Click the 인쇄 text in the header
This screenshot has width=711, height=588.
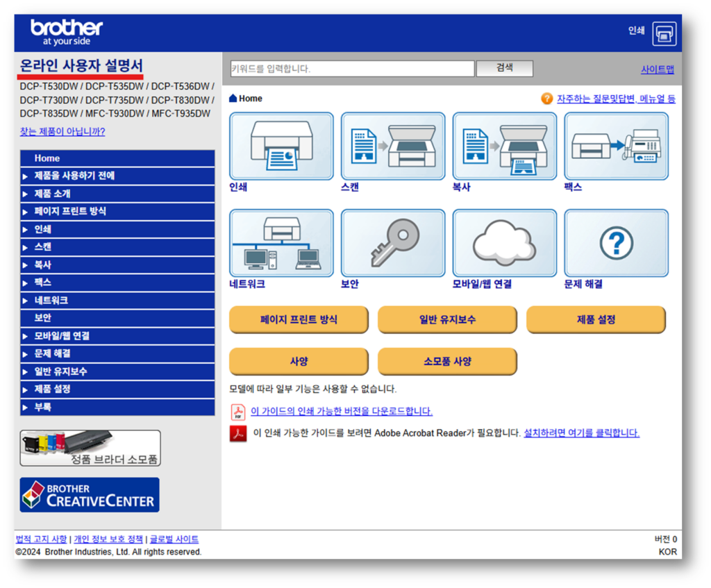click(637, 31)
